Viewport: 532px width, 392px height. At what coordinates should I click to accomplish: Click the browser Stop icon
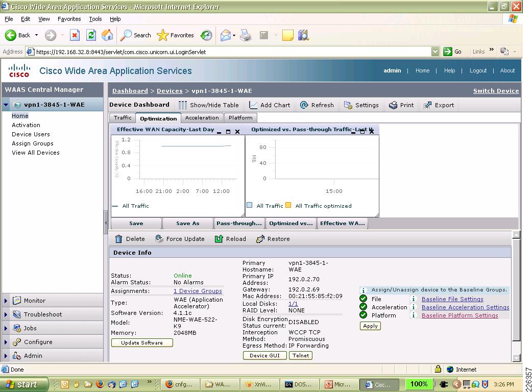click(x=75, y=35)
